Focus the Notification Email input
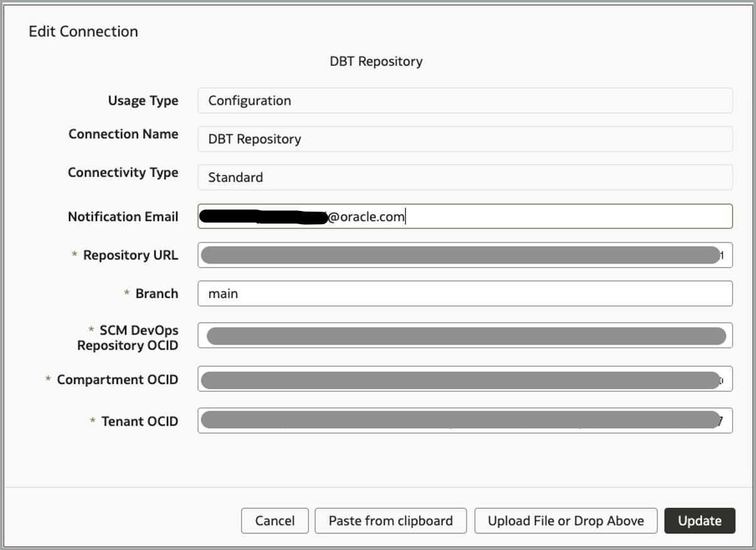Image resolution: width=756 pixels, height=550 pixels. 565,217
